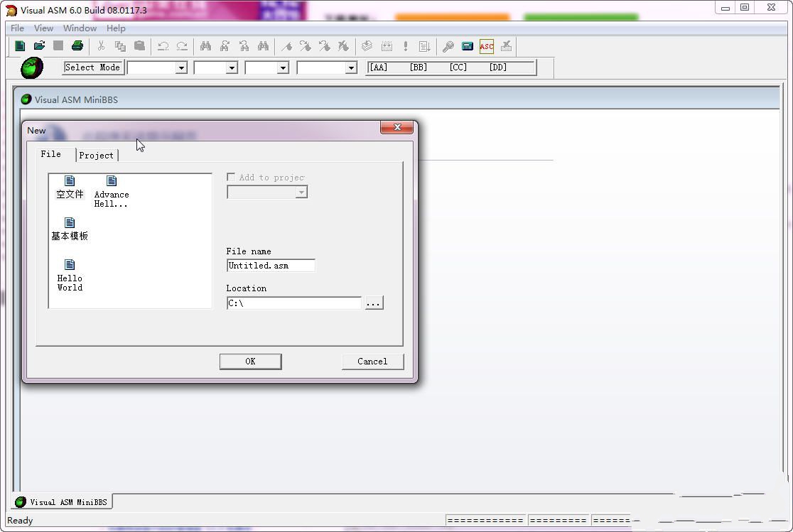Toggle Add to project checkbox
The image size is (793, 532).
tap(231, 177)
